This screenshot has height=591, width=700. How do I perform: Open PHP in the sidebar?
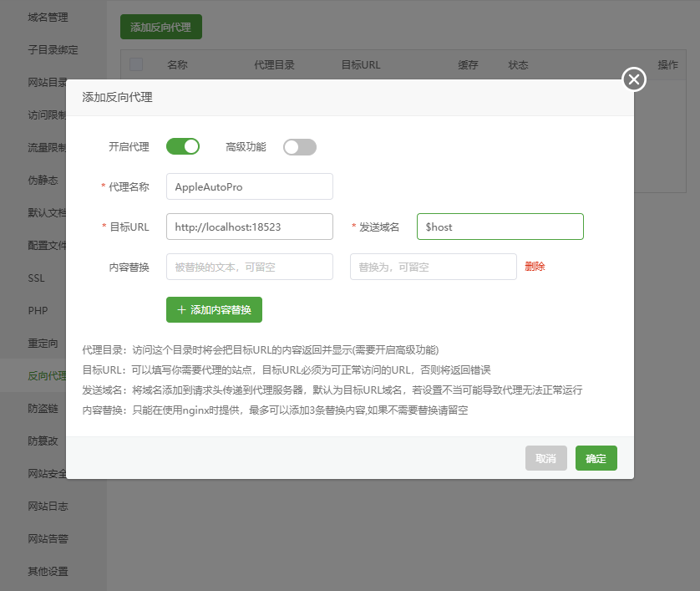click(x=38, y=311)
